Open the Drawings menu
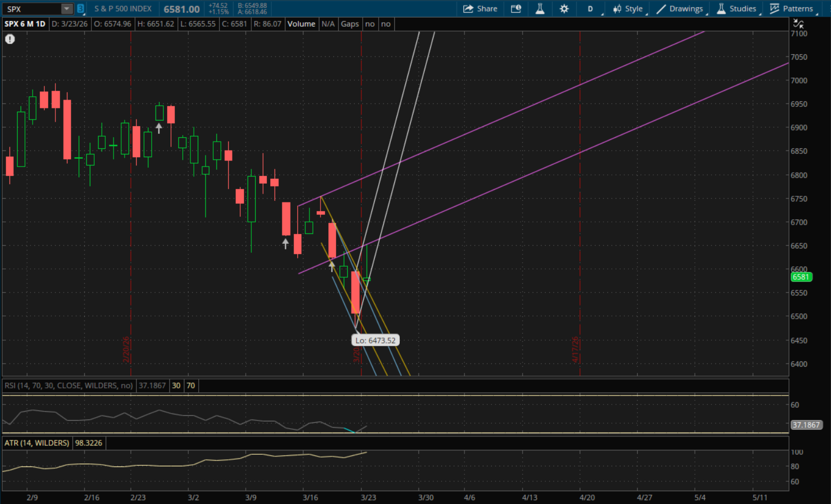 [x=680, y=9]
